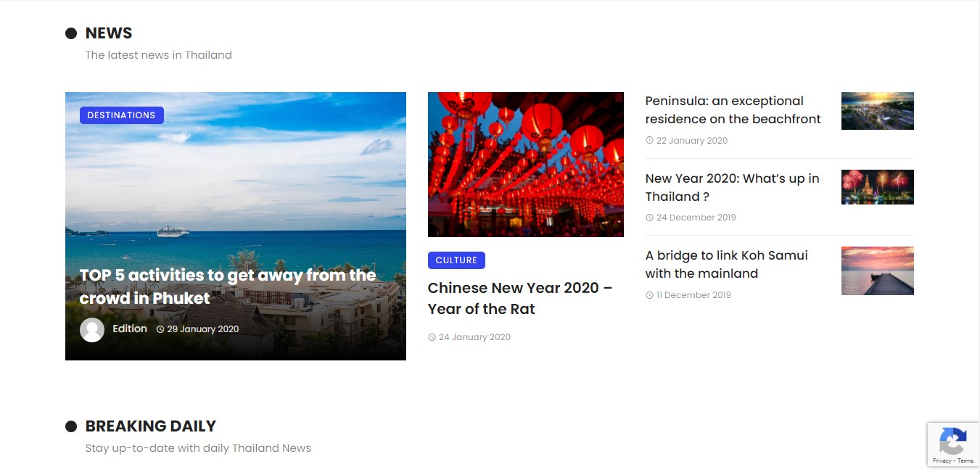Click the Edition author name
The height and width of the screenshot is (475, 980).
(130, 329)
